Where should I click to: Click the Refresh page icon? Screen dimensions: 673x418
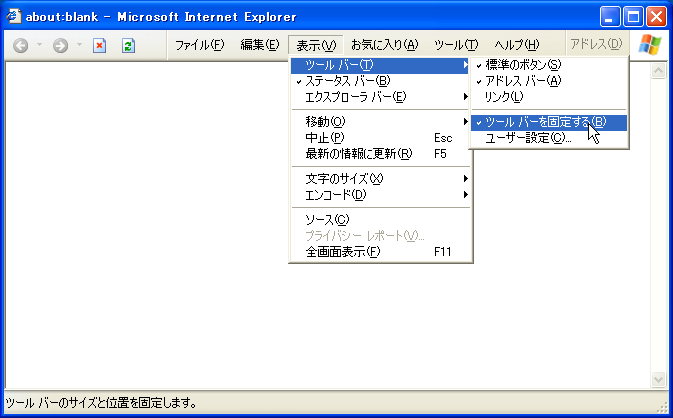click(x=128, y=45)
